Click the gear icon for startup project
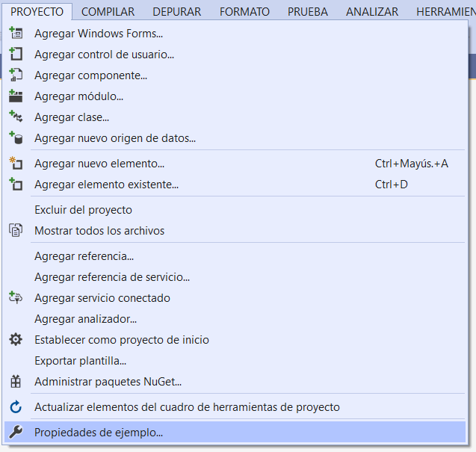 pyautogui.click(x=16, y=340)
